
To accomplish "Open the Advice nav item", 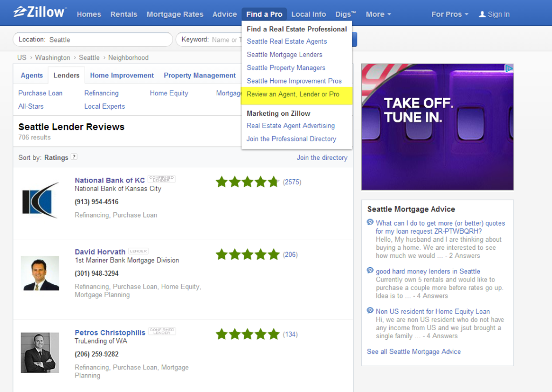I will pyautogui.click(x=225, y=15).
